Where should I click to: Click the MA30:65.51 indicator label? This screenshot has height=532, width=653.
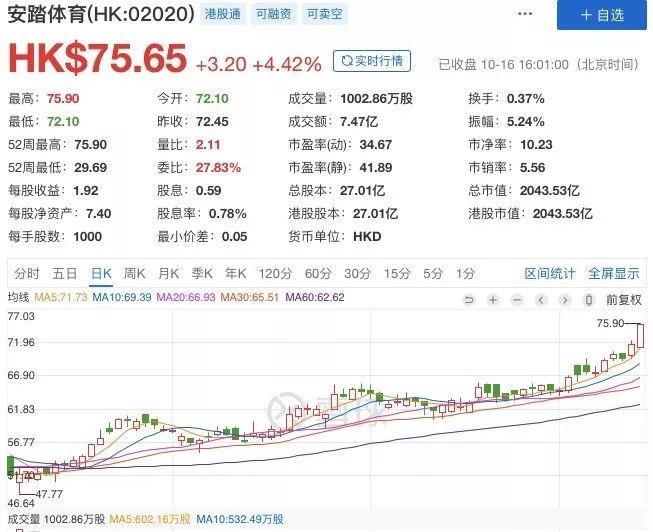[249, 297]
